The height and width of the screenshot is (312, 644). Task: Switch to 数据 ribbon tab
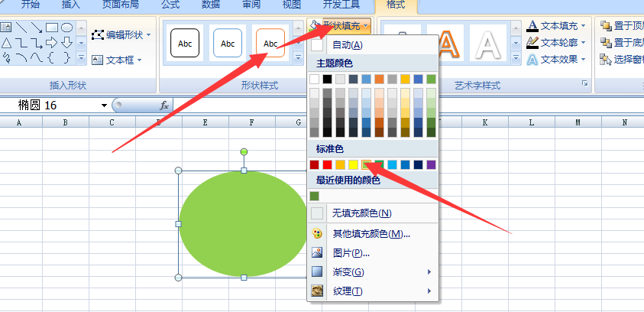click(211, 5)
